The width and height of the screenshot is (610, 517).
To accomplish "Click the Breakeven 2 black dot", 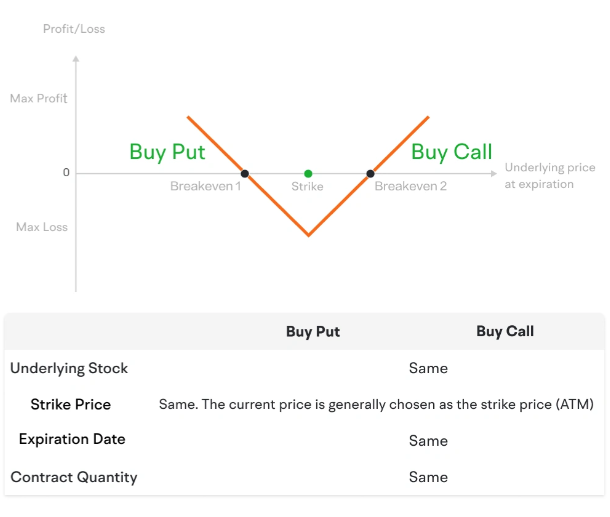I will point(370,174).
